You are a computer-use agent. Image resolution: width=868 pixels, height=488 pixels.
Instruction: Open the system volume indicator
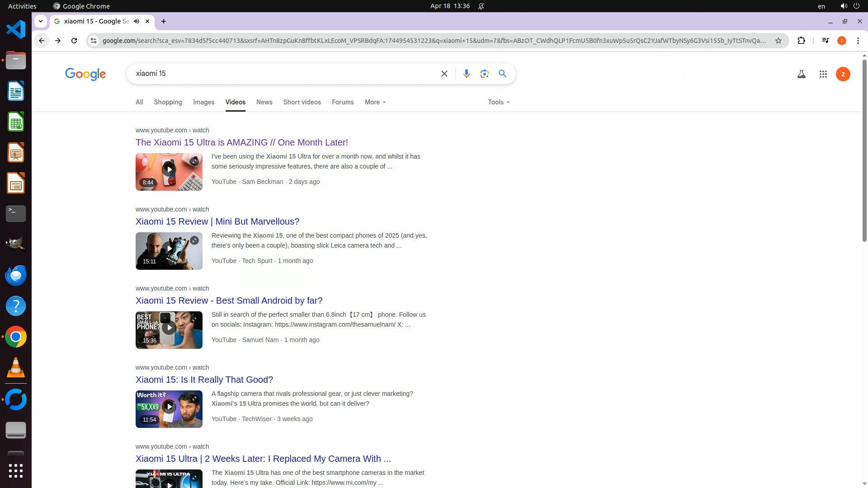pos(843,6)
